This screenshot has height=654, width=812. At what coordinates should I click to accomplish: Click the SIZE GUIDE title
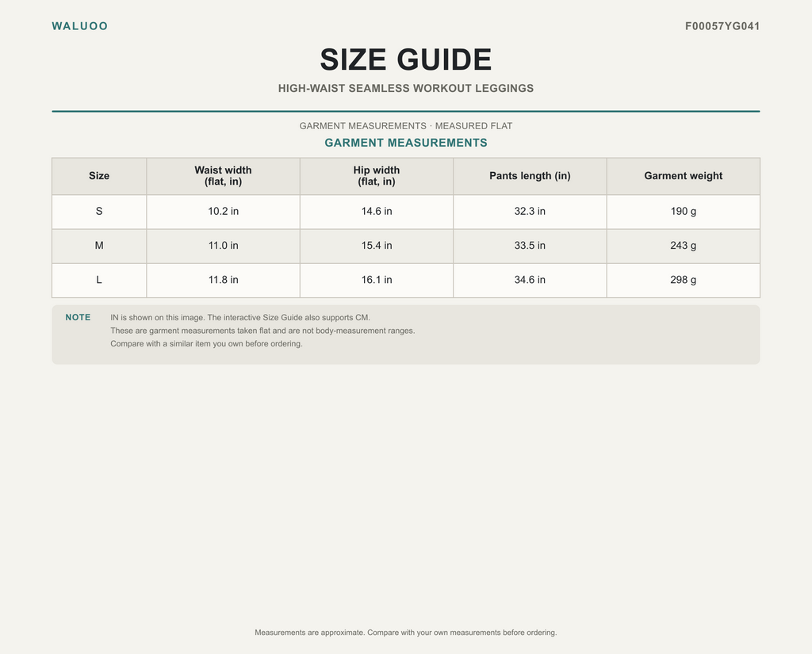[x=406, y=59]
